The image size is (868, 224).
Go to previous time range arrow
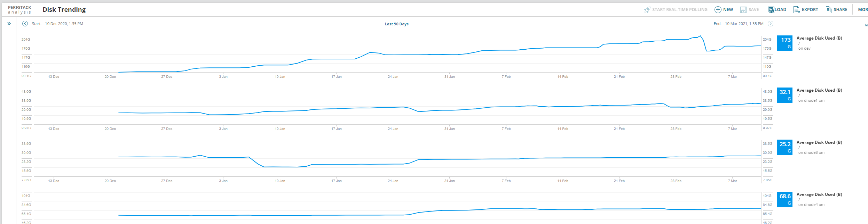(25, 24)
